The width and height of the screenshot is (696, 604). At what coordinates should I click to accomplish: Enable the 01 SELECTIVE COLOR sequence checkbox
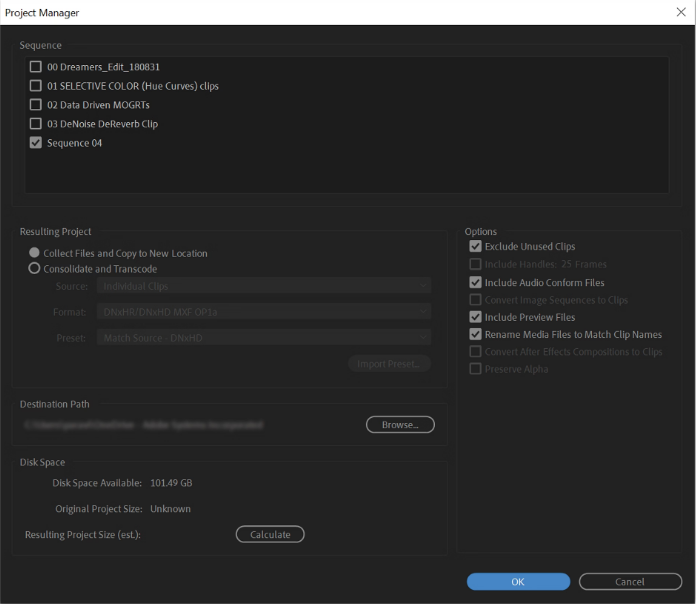click(x=36, y=86)
